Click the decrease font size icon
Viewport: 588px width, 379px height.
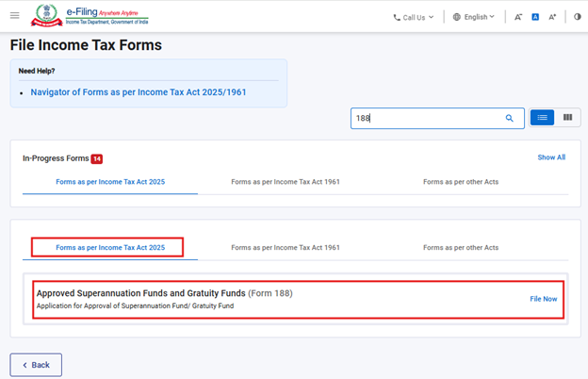tap(518, 17)
